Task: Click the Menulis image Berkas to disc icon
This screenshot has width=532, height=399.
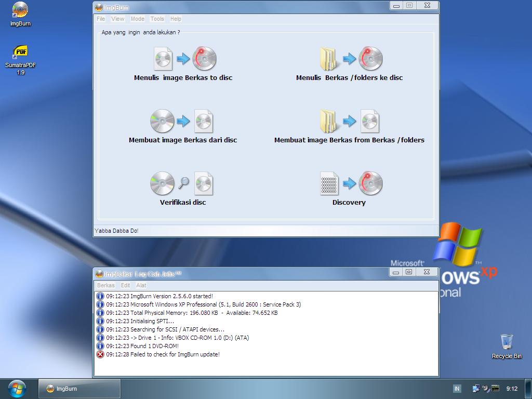Action: point(185,59)
